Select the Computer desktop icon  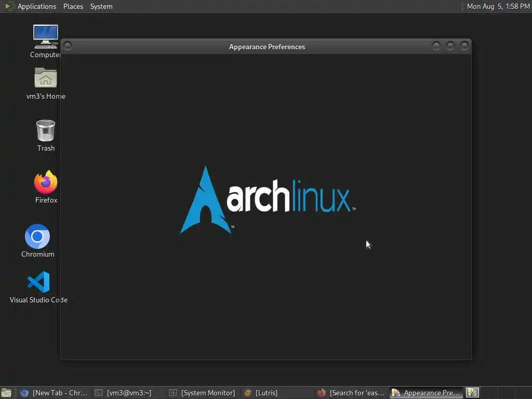[x=46, y=42]
